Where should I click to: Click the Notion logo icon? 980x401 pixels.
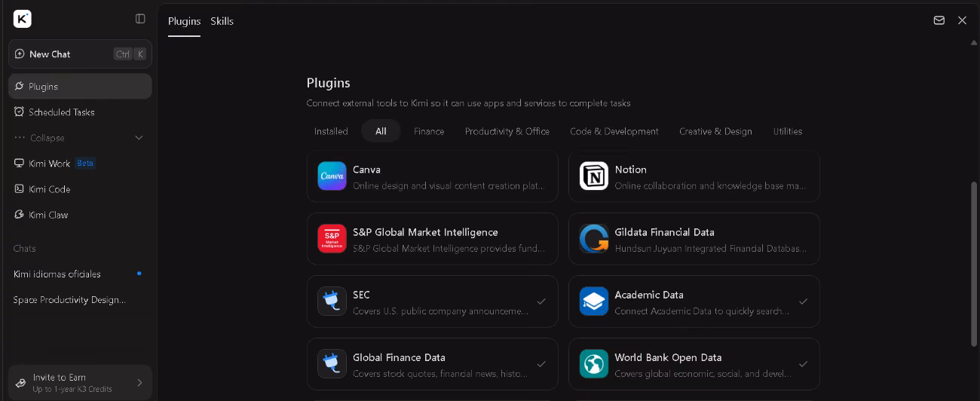[x=594, y=176]
